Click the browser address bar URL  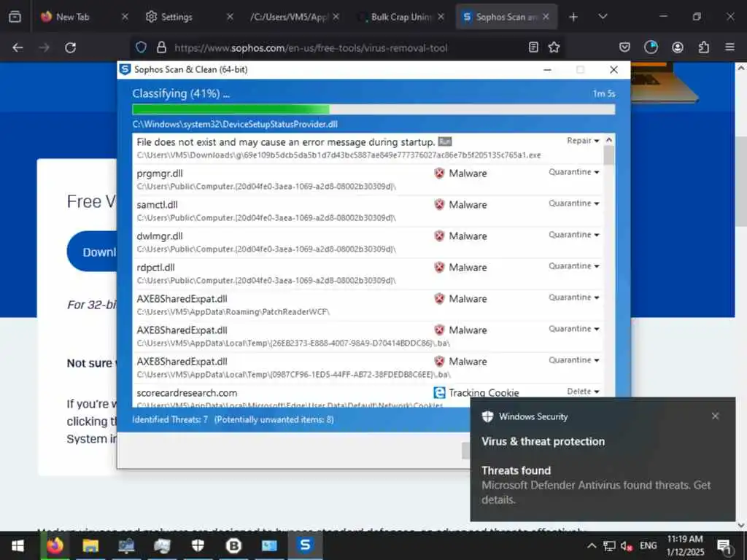[311, 47]
